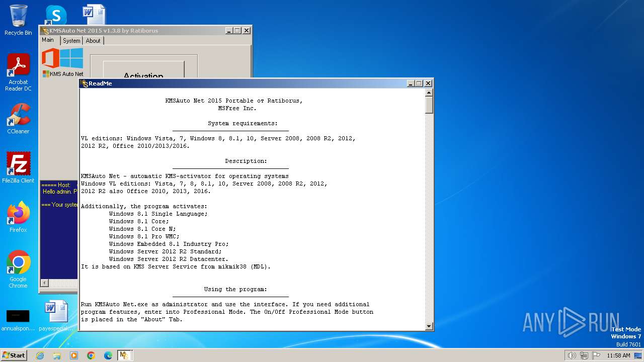Click the 'System requirements:' heading text
Image resolution: width=644 pixels, height=362 pixels.
pyautogui.click(x=243, y=123)
